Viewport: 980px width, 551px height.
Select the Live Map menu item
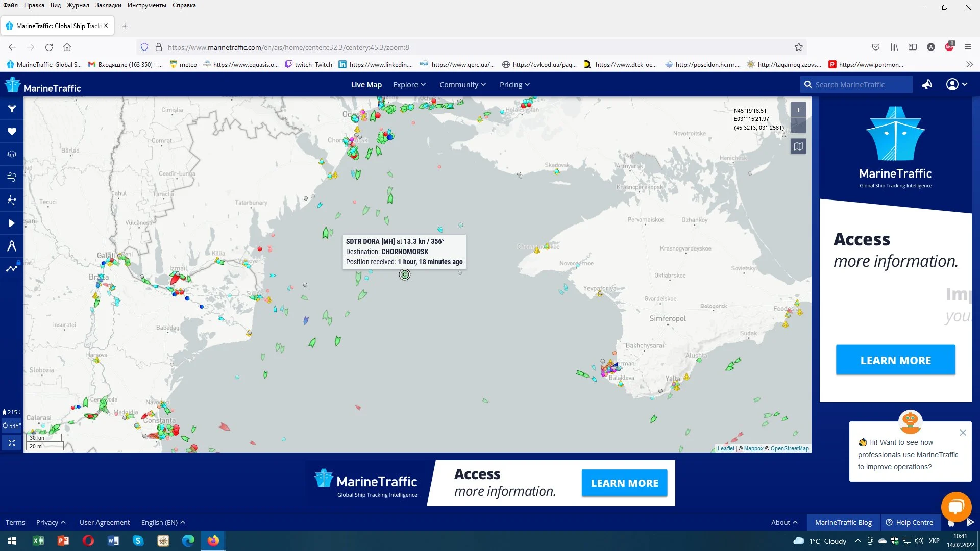click(366, 85)
